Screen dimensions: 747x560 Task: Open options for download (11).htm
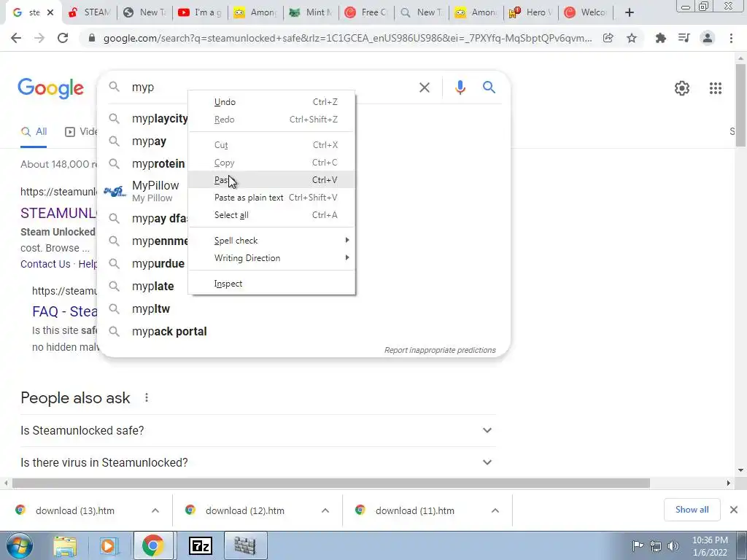(x=495, y=510)
